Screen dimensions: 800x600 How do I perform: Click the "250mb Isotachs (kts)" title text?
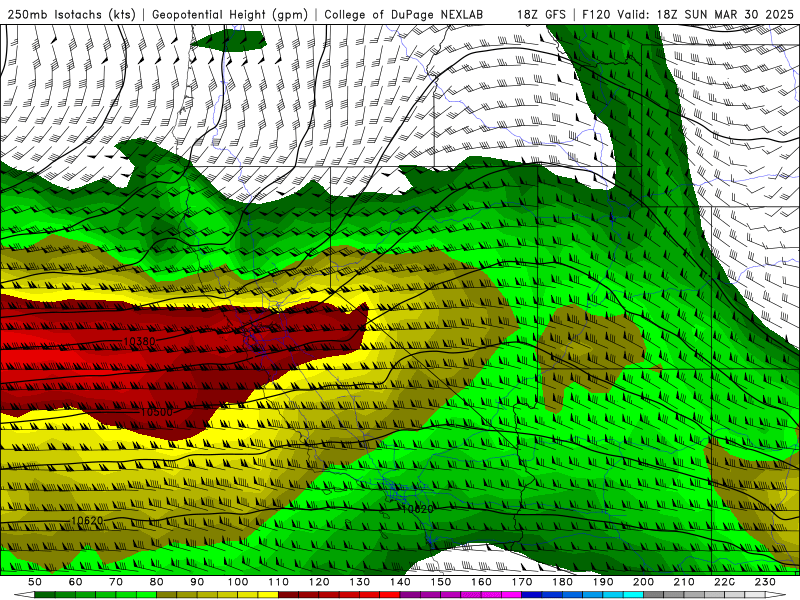point(72,15)
